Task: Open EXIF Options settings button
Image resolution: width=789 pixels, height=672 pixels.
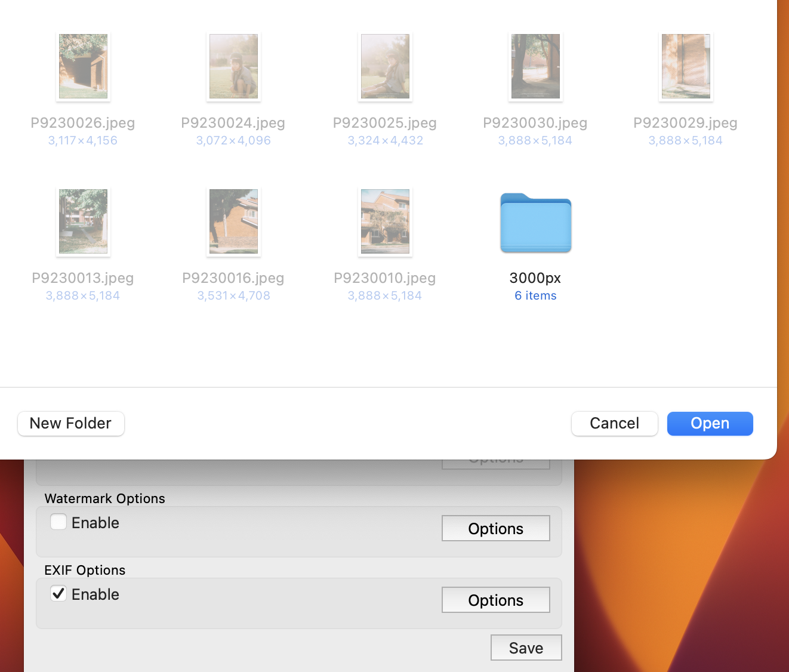Action: [495, 600]
